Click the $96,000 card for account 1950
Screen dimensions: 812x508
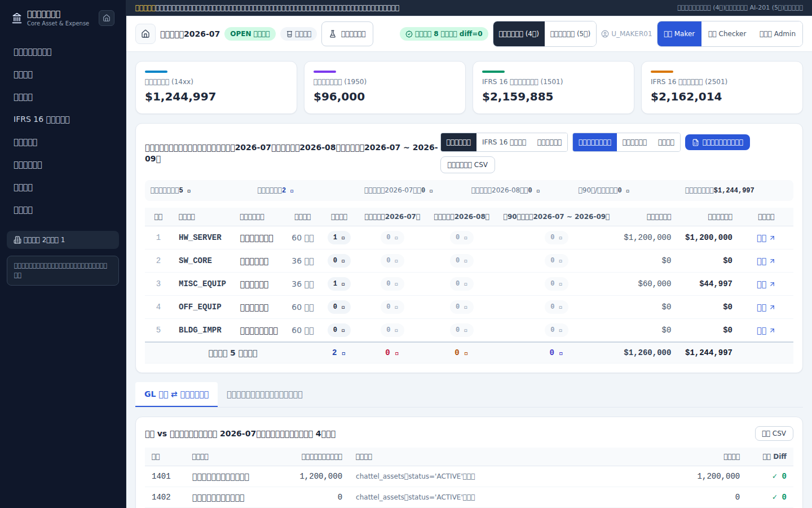[x=385, y=87]
